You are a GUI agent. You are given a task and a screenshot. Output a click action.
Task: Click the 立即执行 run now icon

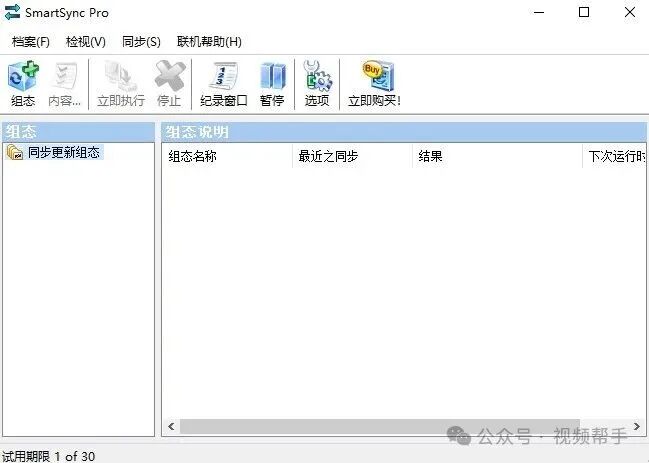[120, 77]
